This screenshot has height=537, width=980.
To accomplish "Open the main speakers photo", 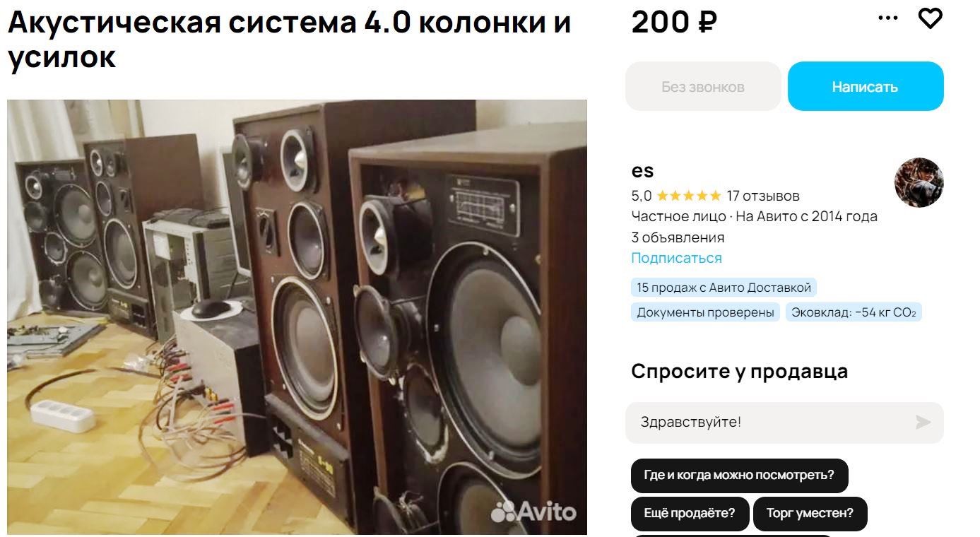I will click(297, 317).
